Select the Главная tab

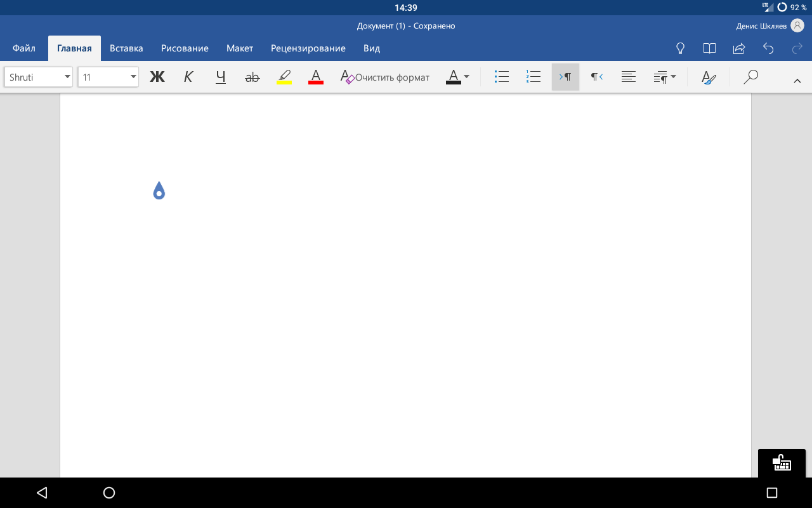click(x=74, y=48)
